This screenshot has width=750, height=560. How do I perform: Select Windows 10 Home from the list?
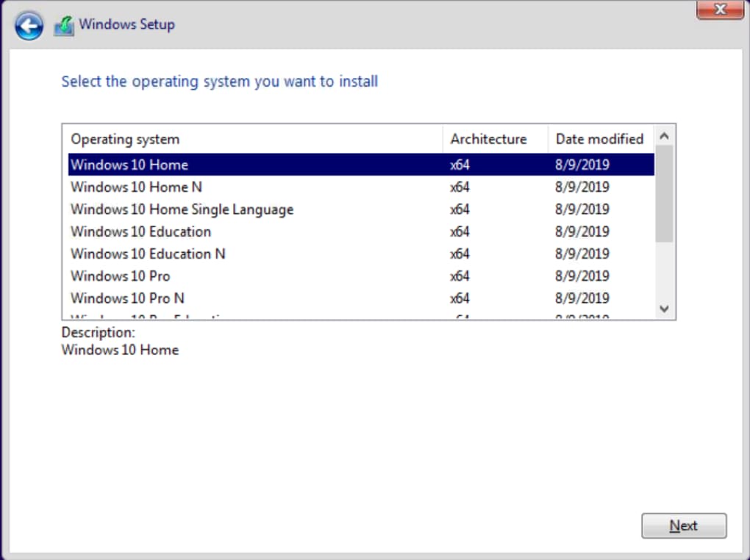pyautogui.click(x=129, y=165)
